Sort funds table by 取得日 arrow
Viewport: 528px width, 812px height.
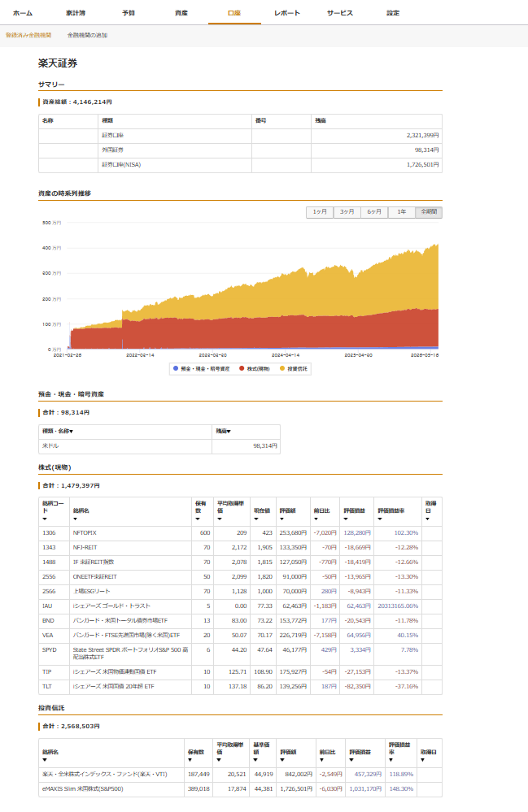click(x=423, y=760)
